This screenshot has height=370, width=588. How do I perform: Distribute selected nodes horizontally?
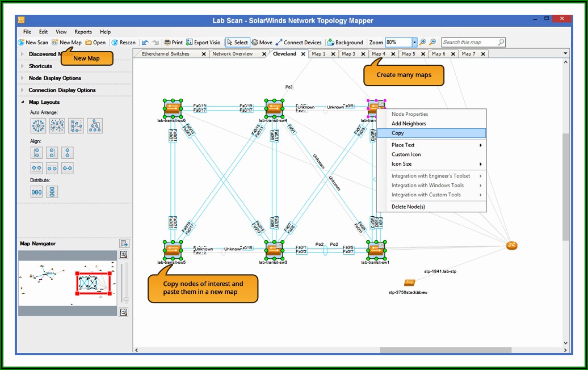(37, 192)
